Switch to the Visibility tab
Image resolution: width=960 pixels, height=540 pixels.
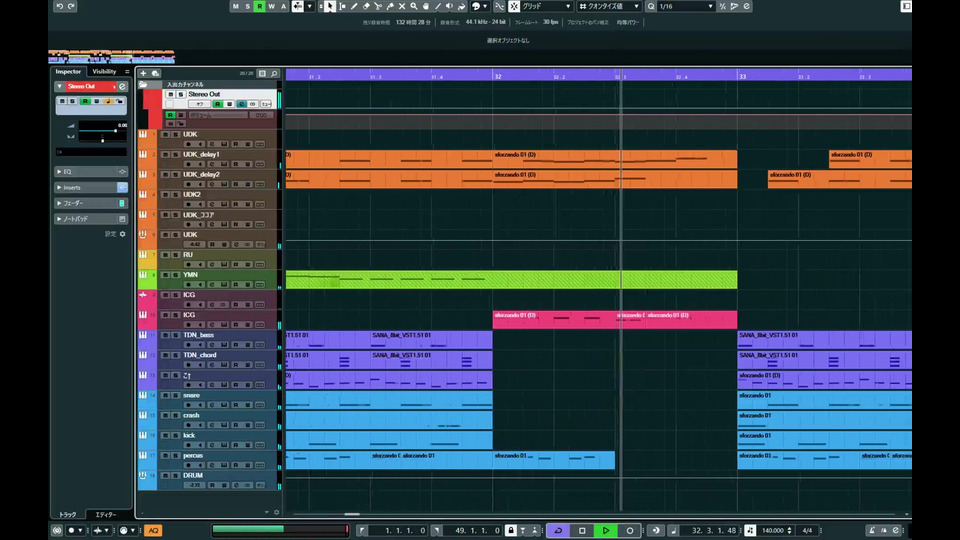click(x=105, y=72)
